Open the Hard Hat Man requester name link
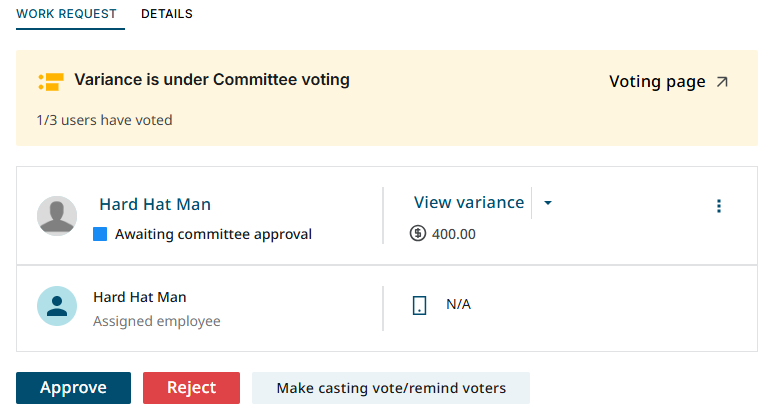This screenshot has height=415, width=771. (x=155, y=204)
